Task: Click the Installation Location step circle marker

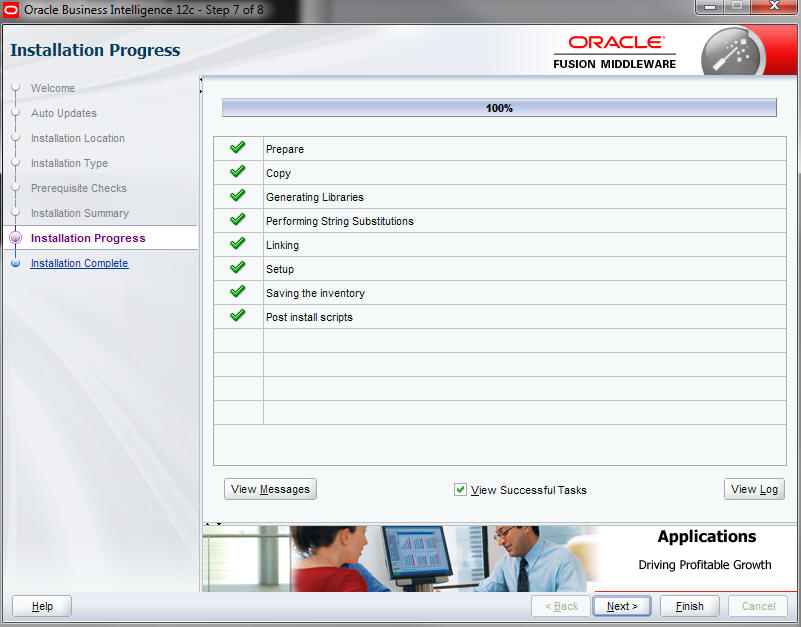Action: coord(16,137)
